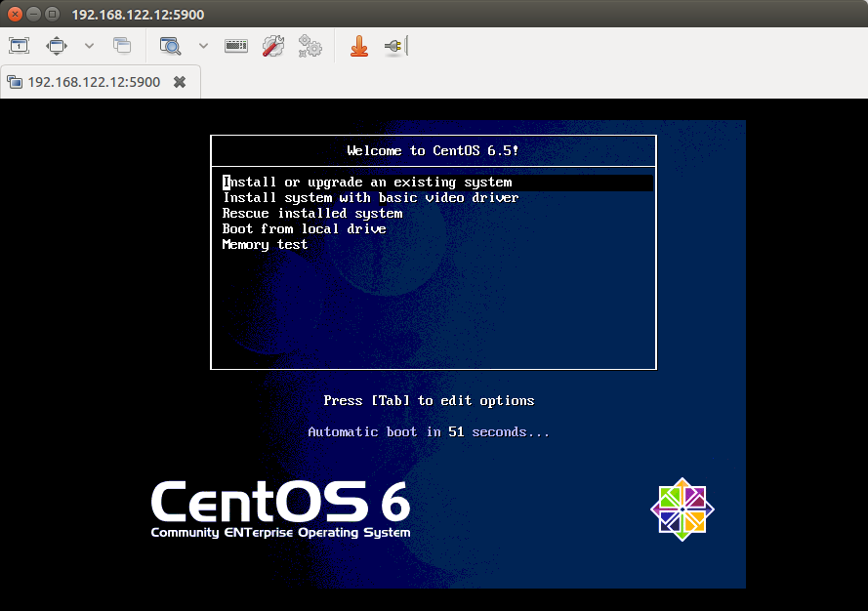
Task: Fit window to remote resolution (1:1 icon)
Action: point(20,46)
